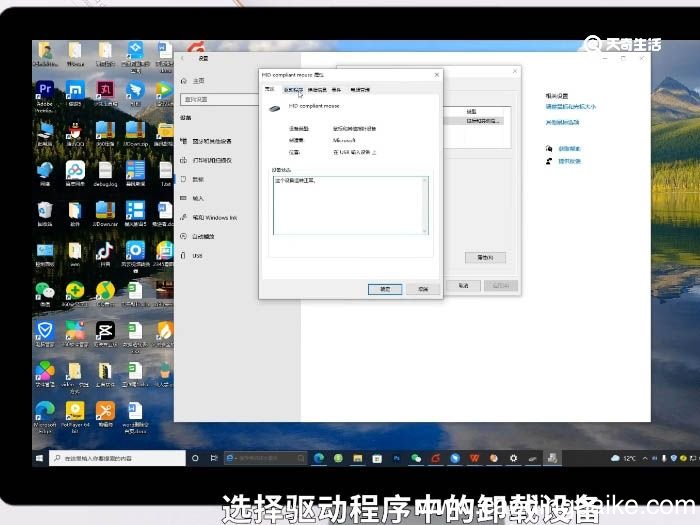This screenshot has width=700, height=525.
Task: Click inside the device status text box
Action: [348, 205]
